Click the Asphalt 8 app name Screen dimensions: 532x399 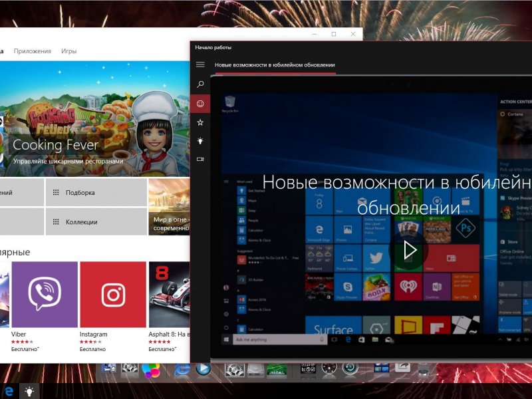tap(170, 334)
